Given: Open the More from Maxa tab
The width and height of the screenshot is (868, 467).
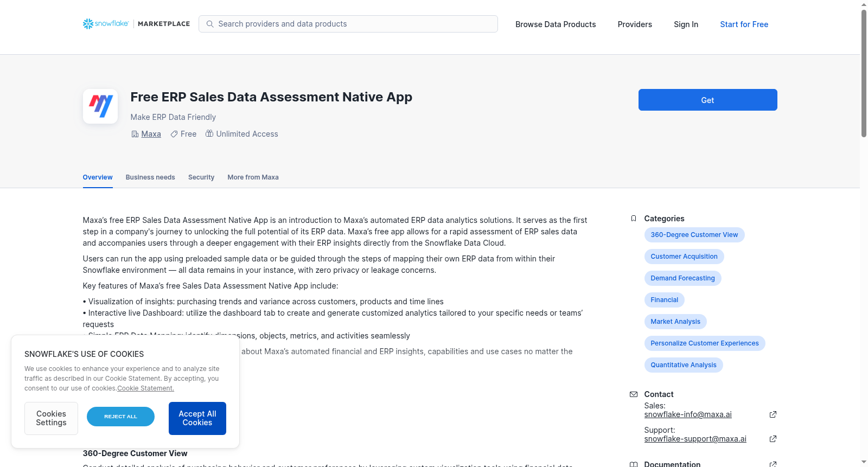Looking at the screenshot, I should pos(253,177).
